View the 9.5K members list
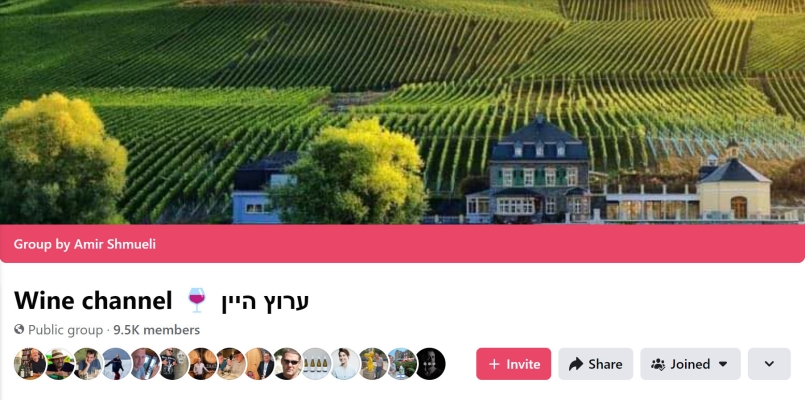The width and height of the screenshot is (805, 400). pos(157,330)
